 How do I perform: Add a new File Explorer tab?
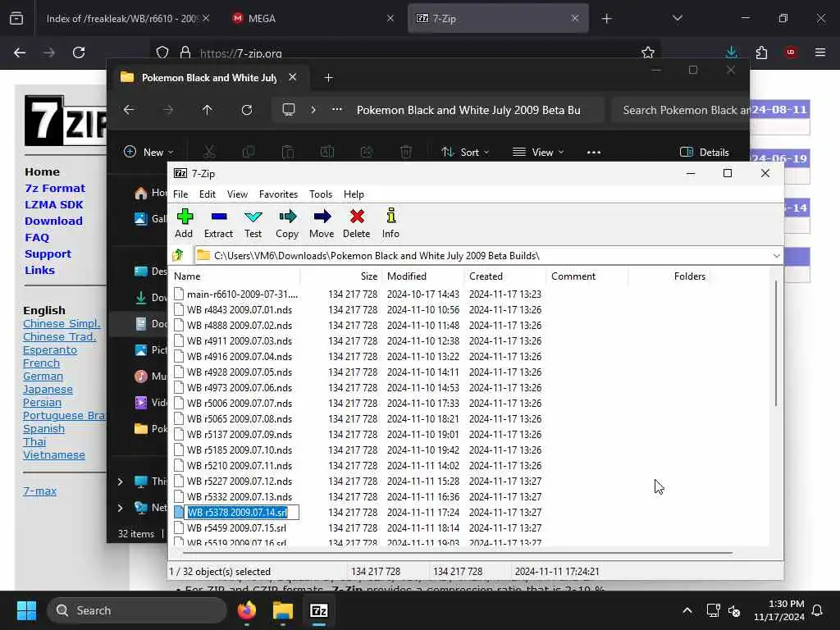point(328,78)
